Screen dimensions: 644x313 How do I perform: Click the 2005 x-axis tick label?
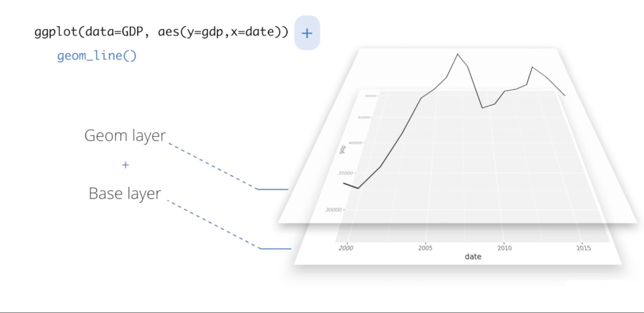coord(425,248)
